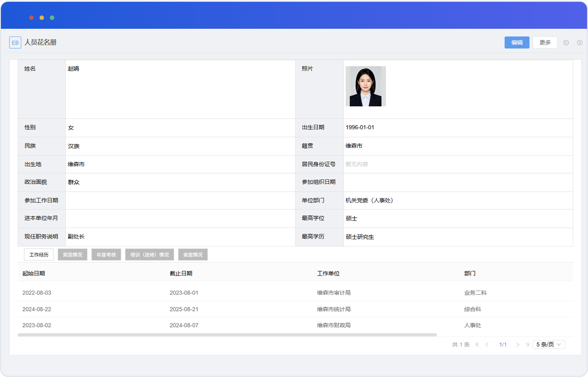Click the 截止日期 column header
The image size is (588, 377).
coord(181,274)
